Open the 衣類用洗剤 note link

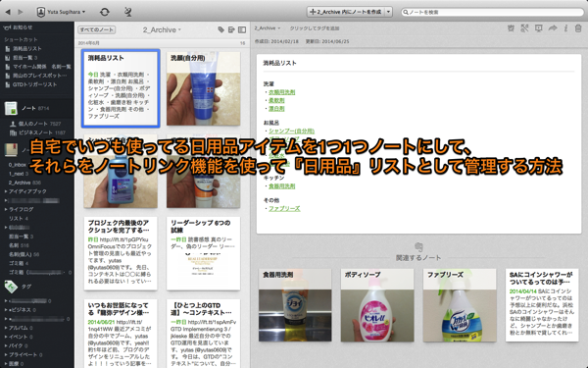coord(282,92)
